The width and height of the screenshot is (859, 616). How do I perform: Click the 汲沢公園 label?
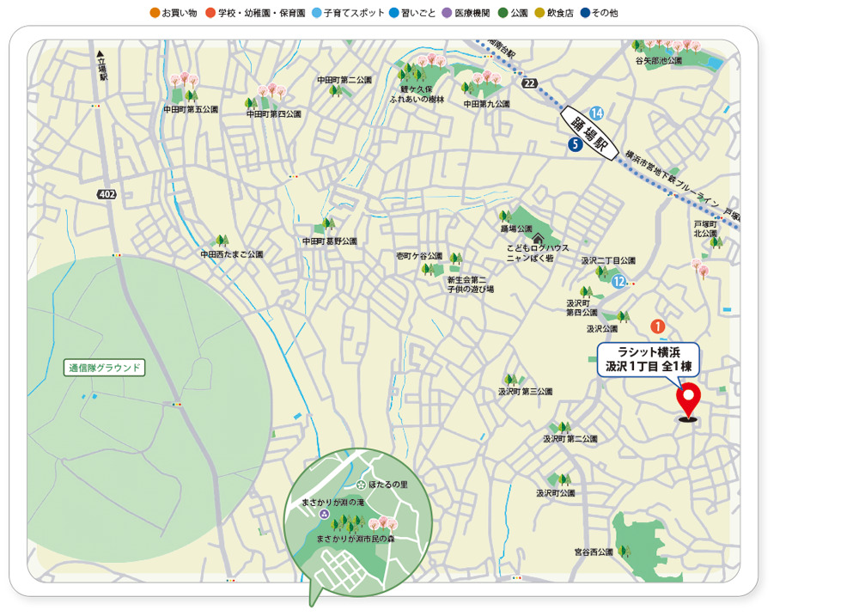(x=602, y=329)
